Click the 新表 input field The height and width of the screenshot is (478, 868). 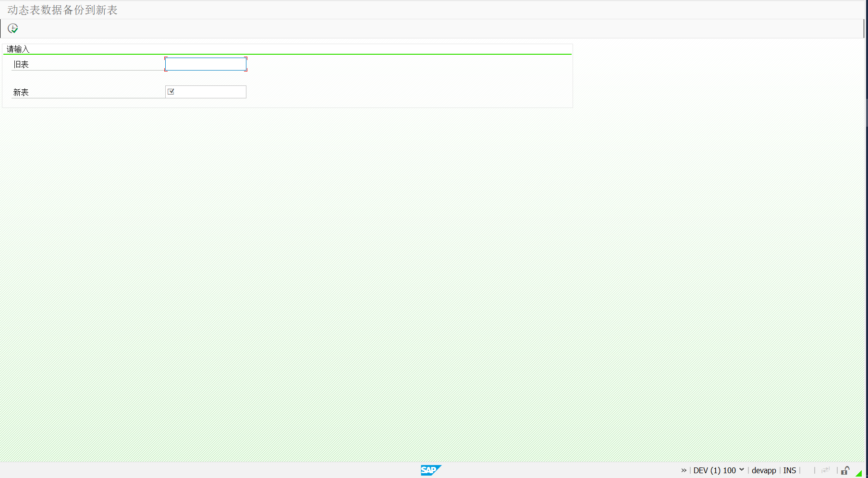[206, 92]
